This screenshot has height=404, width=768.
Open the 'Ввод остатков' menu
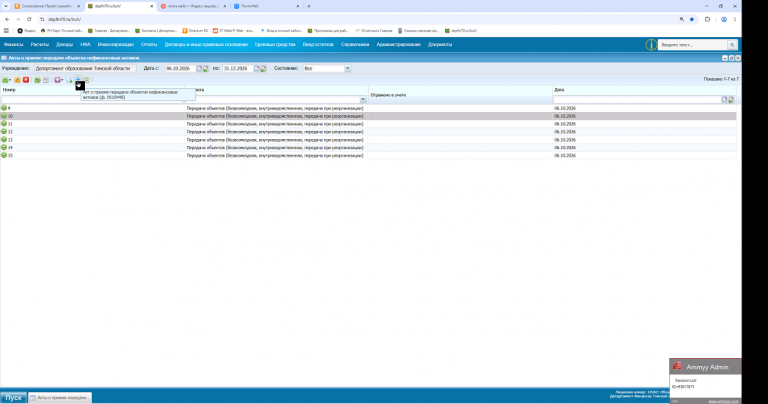point(318,45)
